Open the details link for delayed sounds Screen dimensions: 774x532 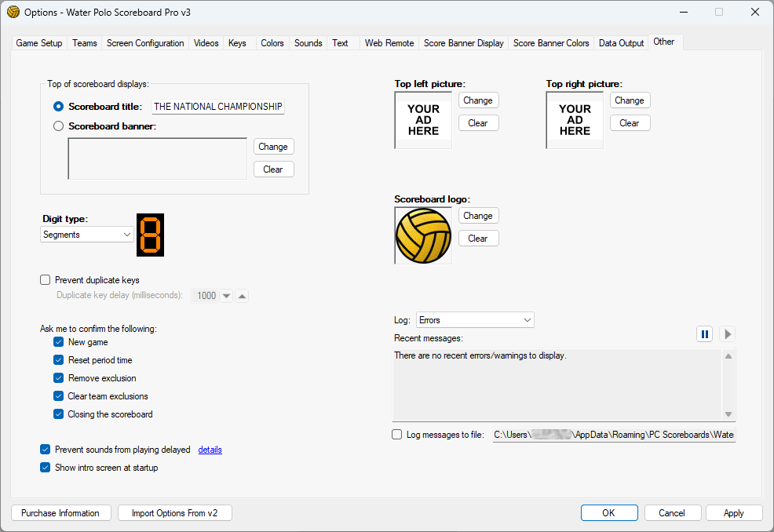click(x=210, y=450)
